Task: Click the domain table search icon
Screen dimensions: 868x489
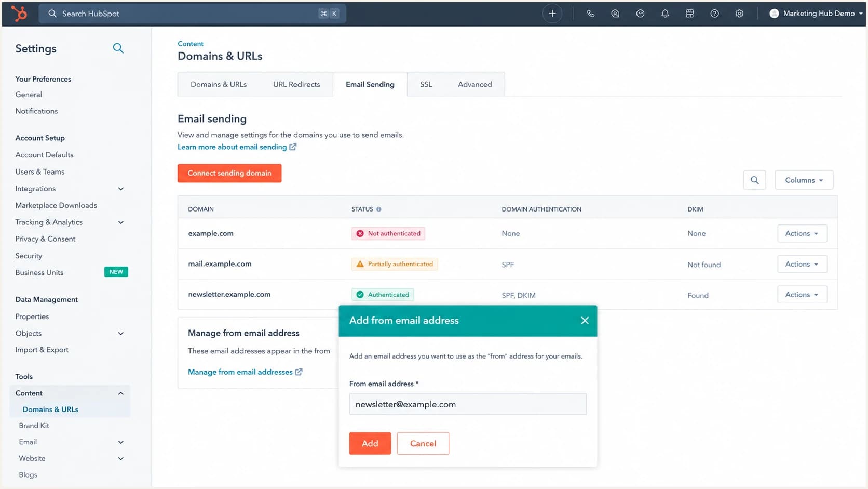Action: [x=755, y=180]
